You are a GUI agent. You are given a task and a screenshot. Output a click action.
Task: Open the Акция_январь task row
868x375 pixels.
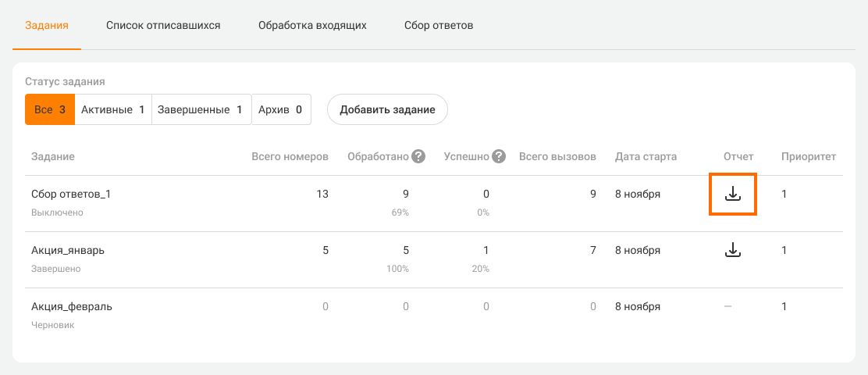[68, 250]
